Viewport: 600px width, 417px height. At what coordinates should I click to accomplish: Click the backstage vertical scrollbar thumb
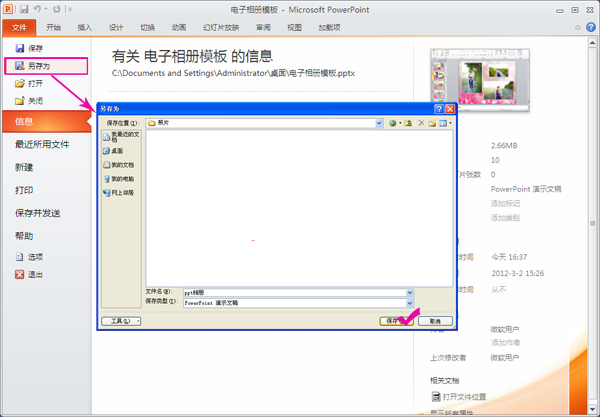tap(592, 223)
